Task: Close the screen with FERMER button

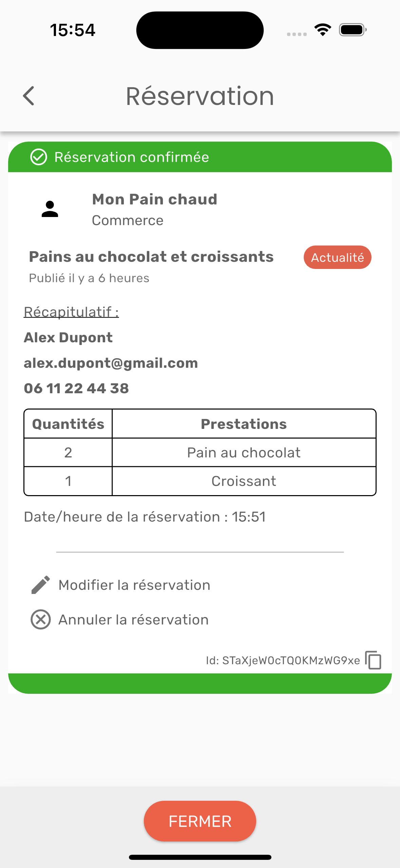Action: [x=200, y=821]
